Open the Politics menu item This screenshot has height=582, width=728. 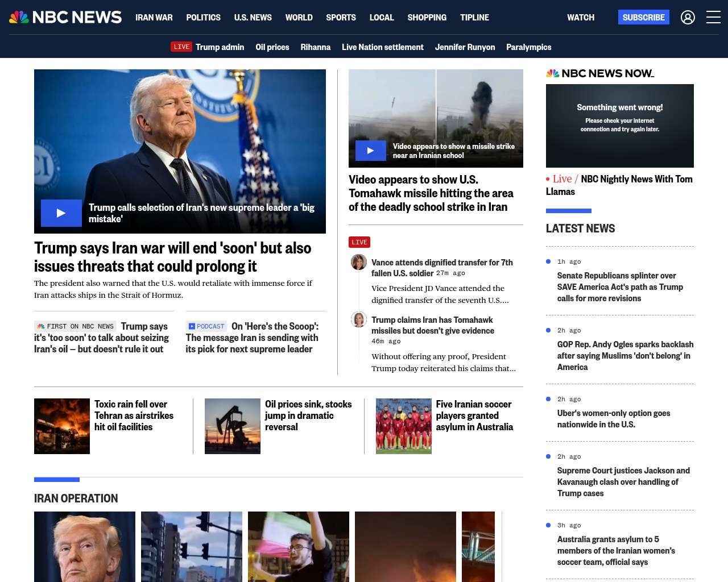coord(203,18)
